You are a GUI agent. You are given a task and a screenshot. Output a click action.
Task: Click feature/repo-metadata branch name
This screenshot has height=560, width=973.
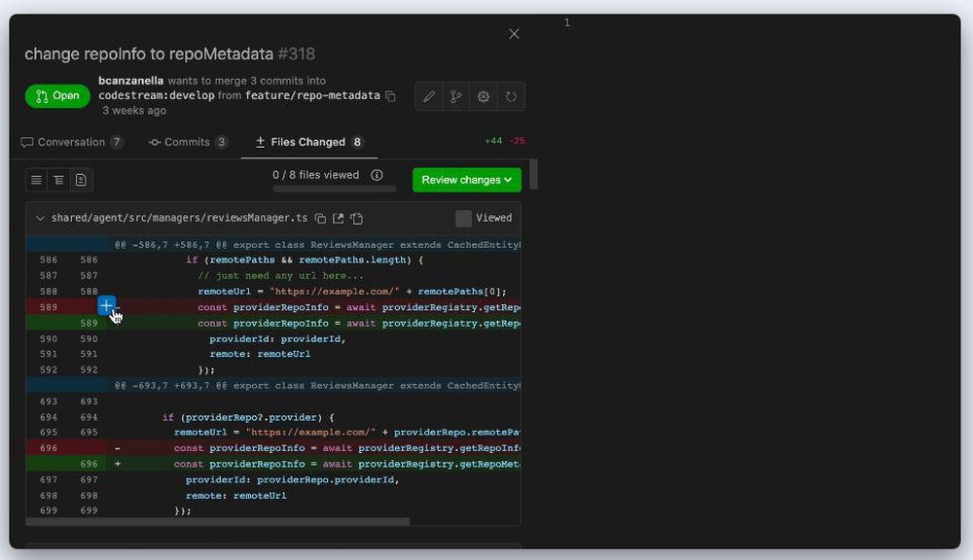click(x=312, y=95)
